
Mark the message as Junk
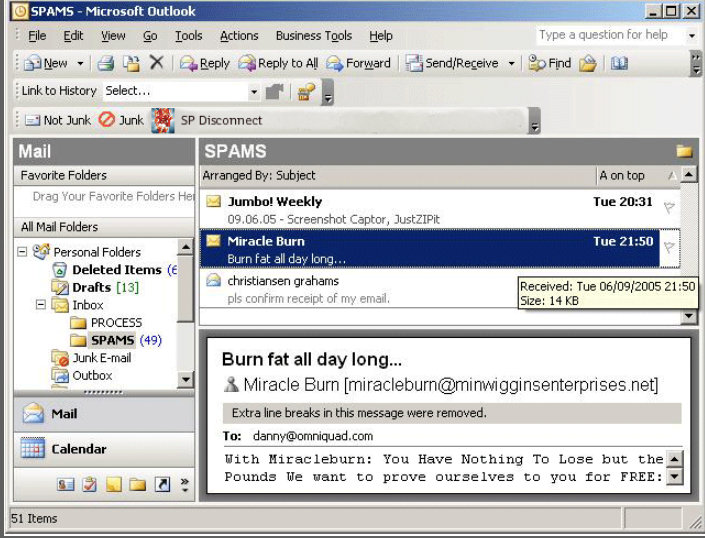pos(121,120)
